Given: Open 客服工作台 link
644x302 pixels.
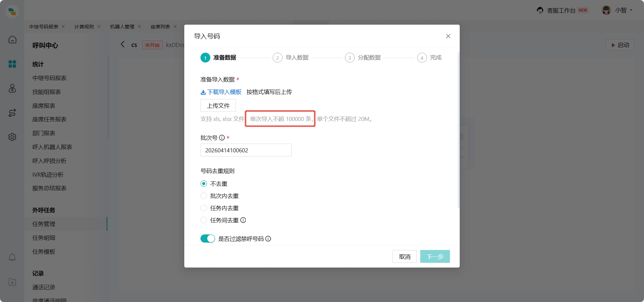Looking at the screenshot, I should (561, 10).
